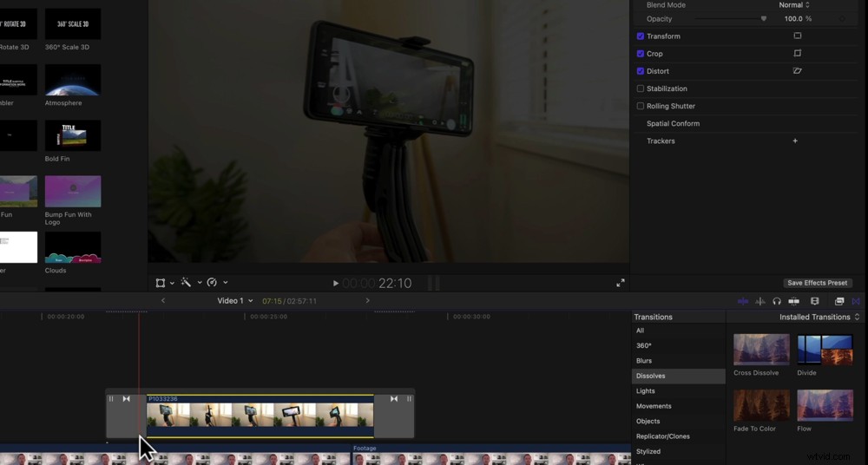Click the left transition bowtie on clip
This screenshot has height=465, width=868.
coord(126,398)
